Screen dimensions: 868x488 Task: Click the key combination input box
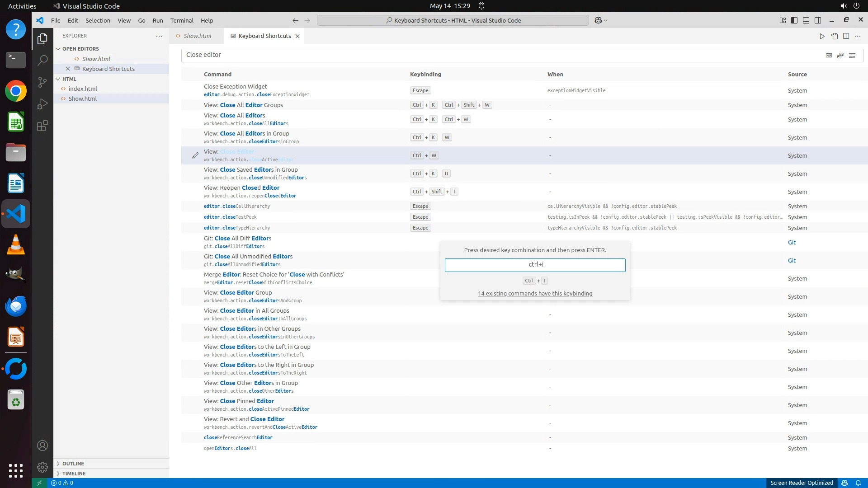(x=535, y=265)
